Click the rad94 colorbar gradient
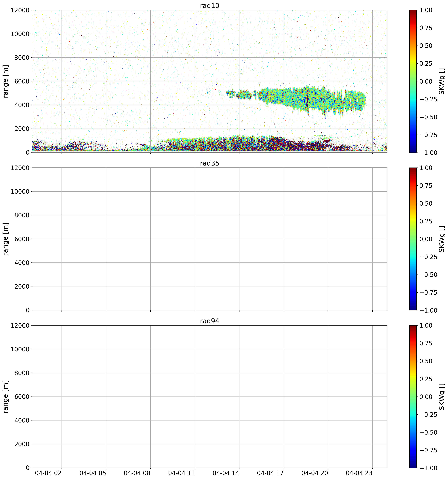The image size is (448, 479). tap(413, 397)
